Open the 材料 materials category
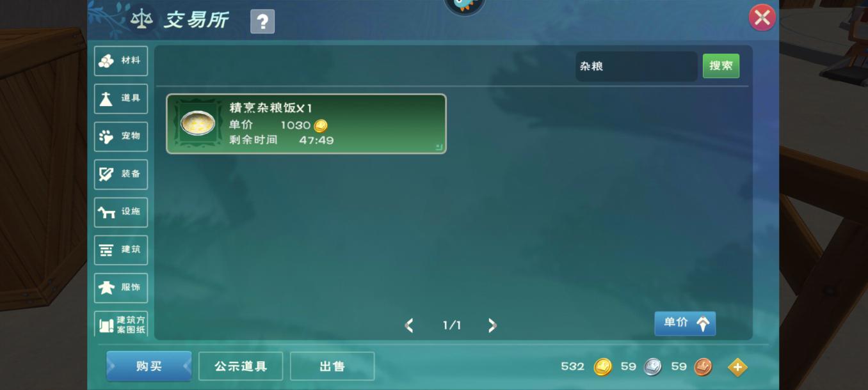The width and height of the screenshot is (868, 390). 121,61
